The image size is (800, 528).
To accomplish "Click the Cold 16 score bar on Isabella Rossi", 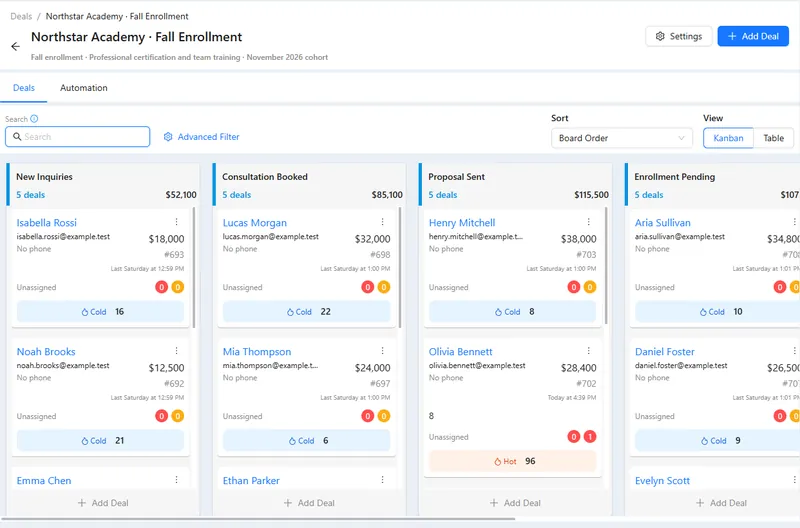I will (100, 312).
